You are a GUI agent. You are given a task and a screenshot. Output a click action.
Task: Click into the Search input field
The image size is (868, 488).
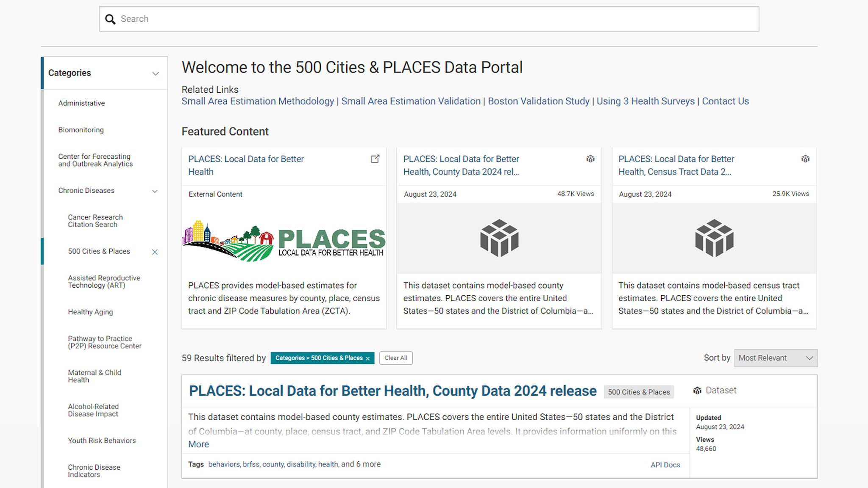coord(428,19)
